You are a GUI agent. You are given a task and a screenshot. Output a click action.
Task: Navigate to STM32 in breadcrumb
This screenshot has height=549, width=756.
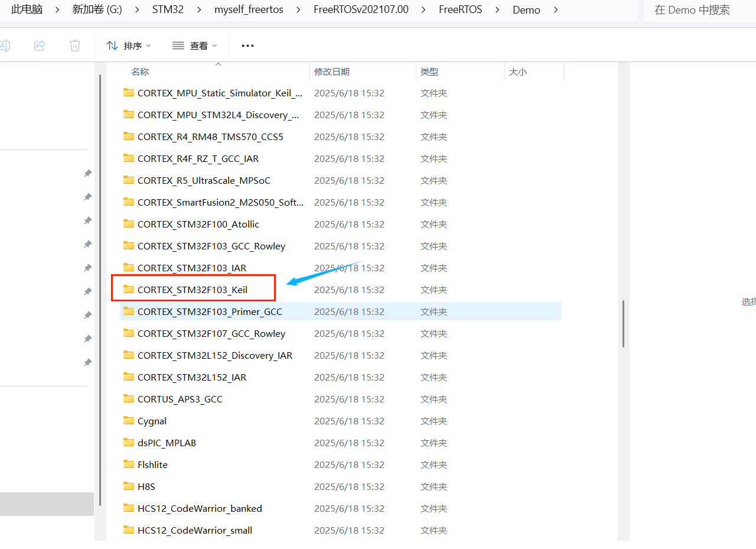168,9
